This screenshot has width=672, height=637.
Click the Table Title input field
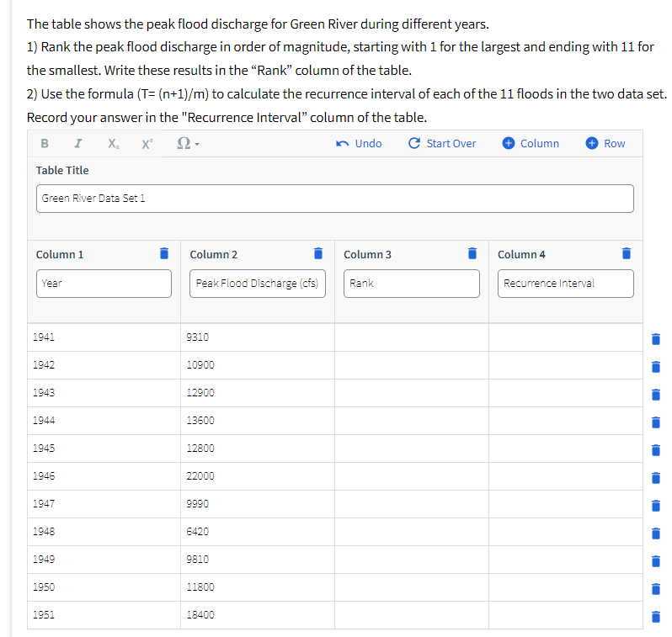(x=334, y=199)
